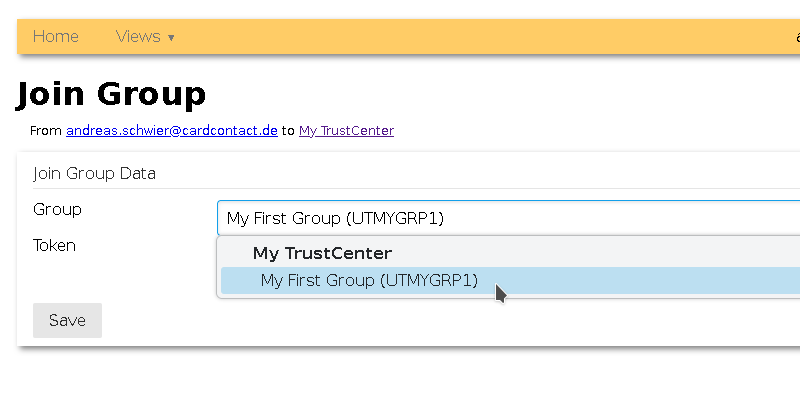The image size is (800, 400).
Task: Open the Home menu item
Action: pos(55,37)
